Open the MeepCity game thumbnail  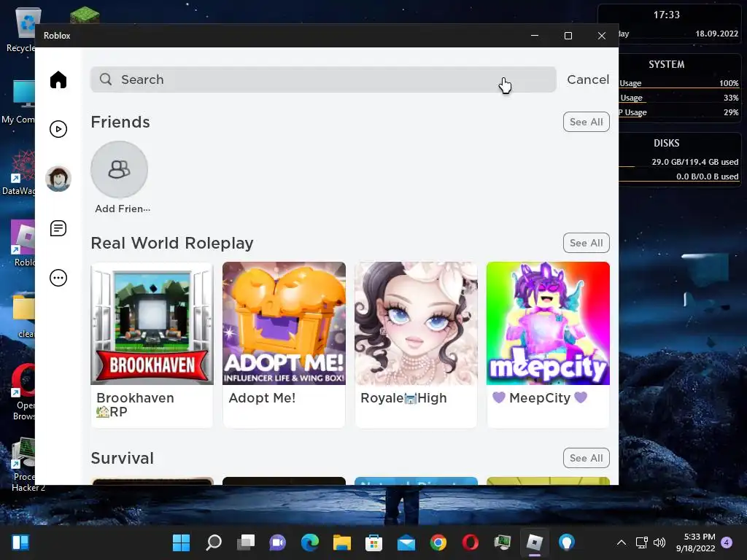pyautogui.click(x=548, y=323)
